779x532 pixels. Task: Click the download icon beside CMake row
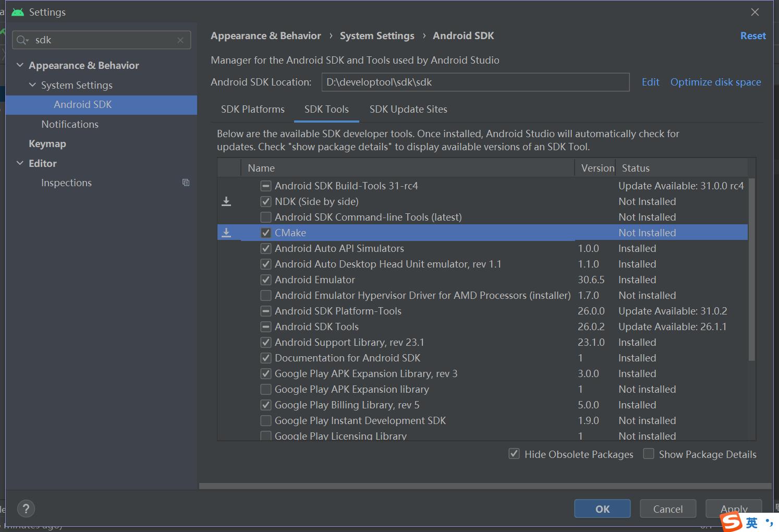click(x=226, y=233)
